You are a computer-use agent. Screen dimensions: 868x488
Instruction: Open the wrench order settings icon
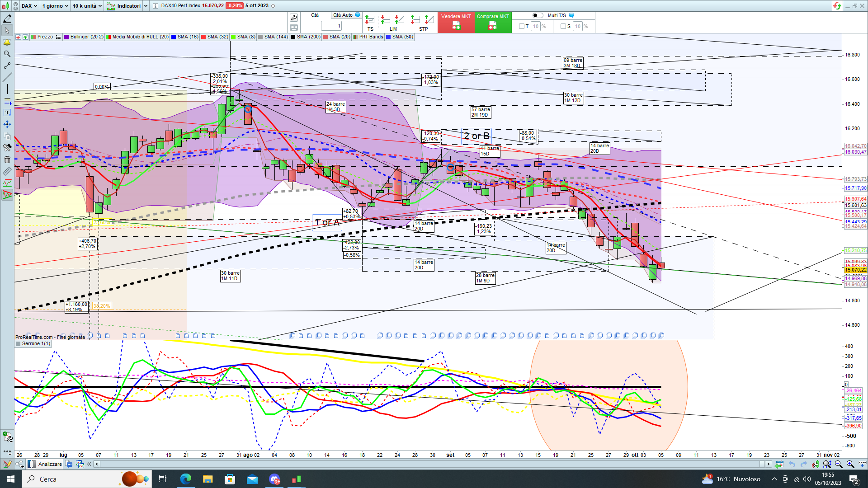(x=294, y=18)
